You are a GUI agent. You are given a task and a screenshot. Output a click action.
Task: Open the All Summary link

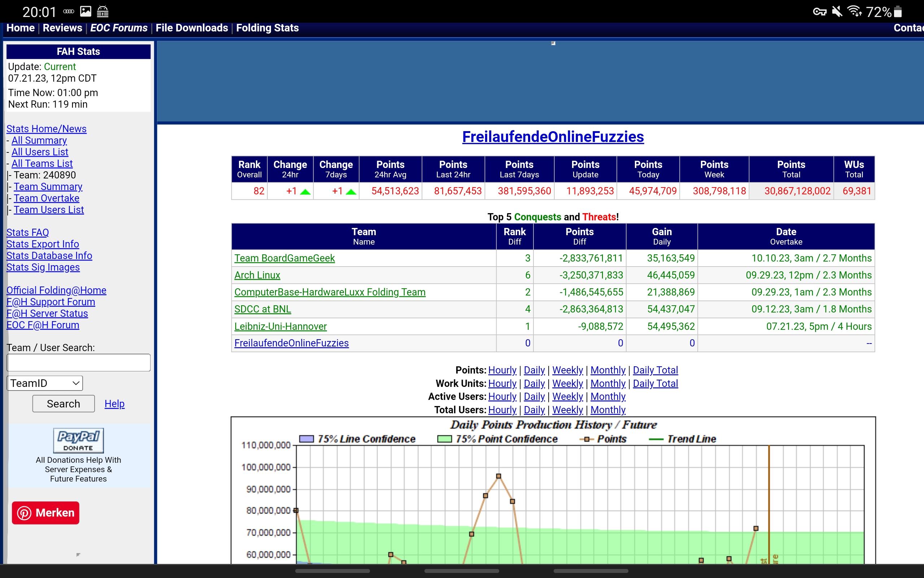pos(39,140)
